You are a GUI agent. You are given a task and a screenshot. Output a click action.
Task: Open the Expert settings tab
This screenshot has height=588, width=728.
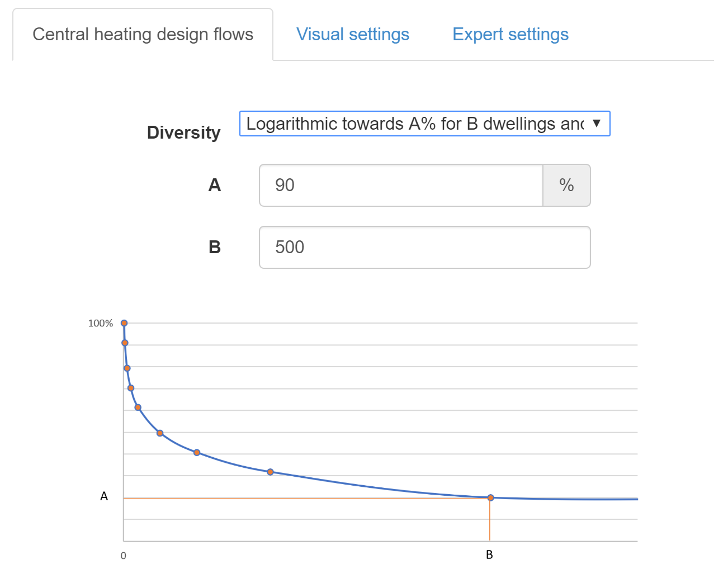tap(510, 35)
